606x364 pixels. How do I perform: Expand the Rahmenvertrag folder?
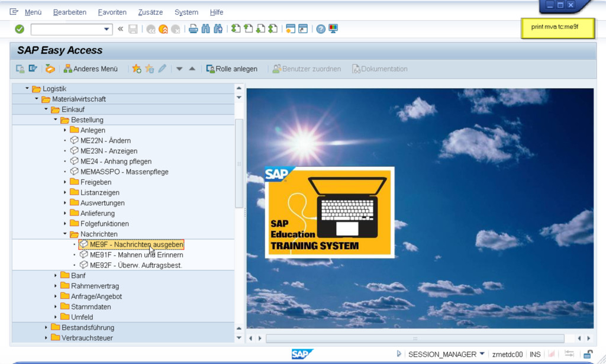coord(56,286)
